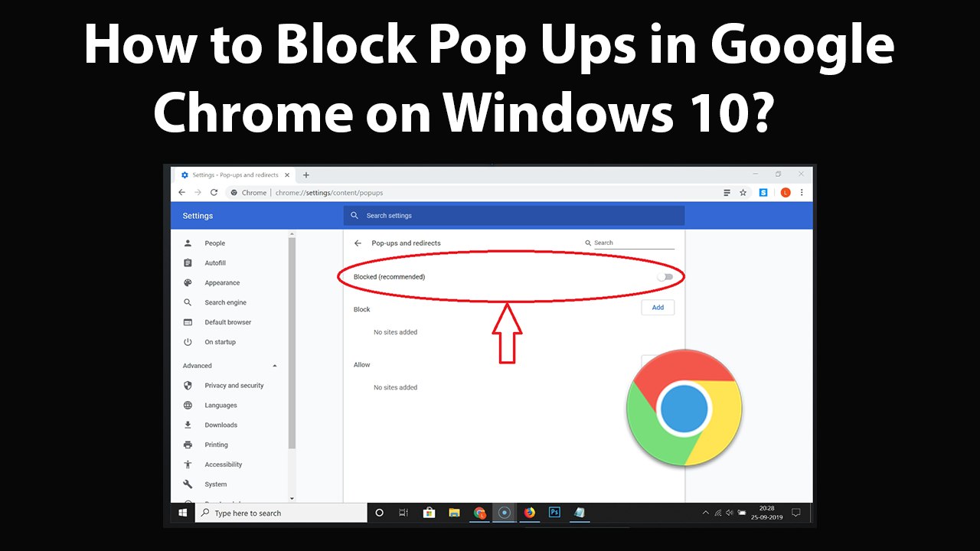Click the Search settings field

514,216
